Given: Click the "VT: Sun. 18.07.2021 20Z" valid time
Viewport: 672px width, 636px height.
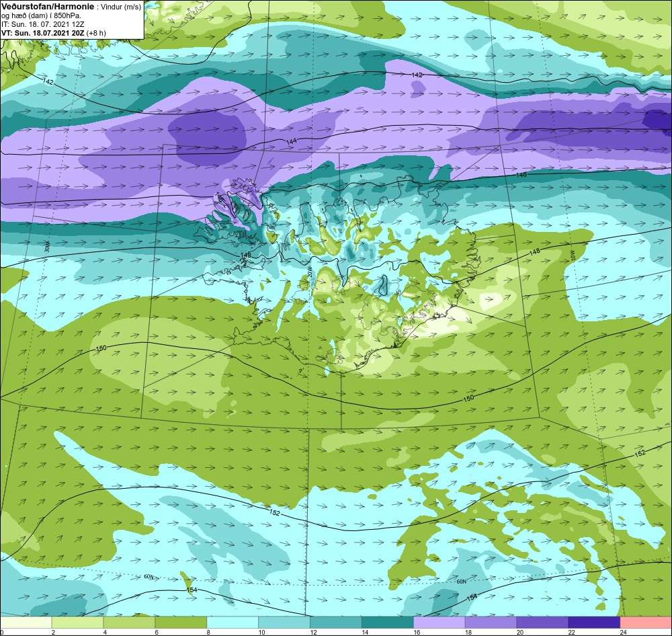Looking at the screenshot, I should pyautogui.click(x=43, y=33).
